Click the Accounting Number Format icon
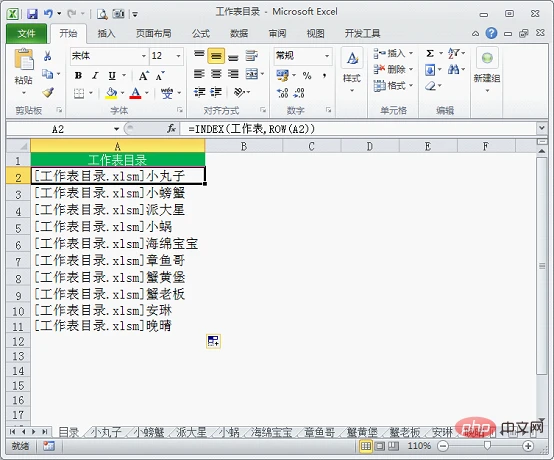554x460 pixels. [x=282, y=75]
